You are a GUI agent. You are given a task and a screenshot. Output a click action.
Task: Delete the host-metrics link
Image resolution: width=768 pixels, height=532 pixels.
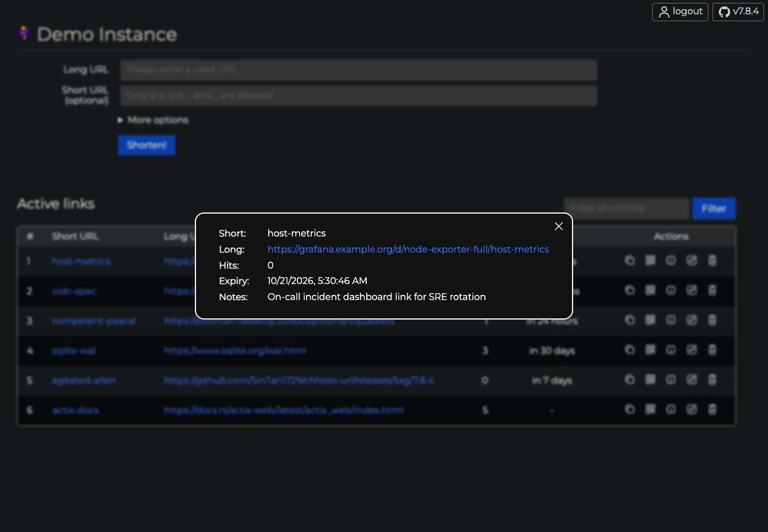coord(712,261)
